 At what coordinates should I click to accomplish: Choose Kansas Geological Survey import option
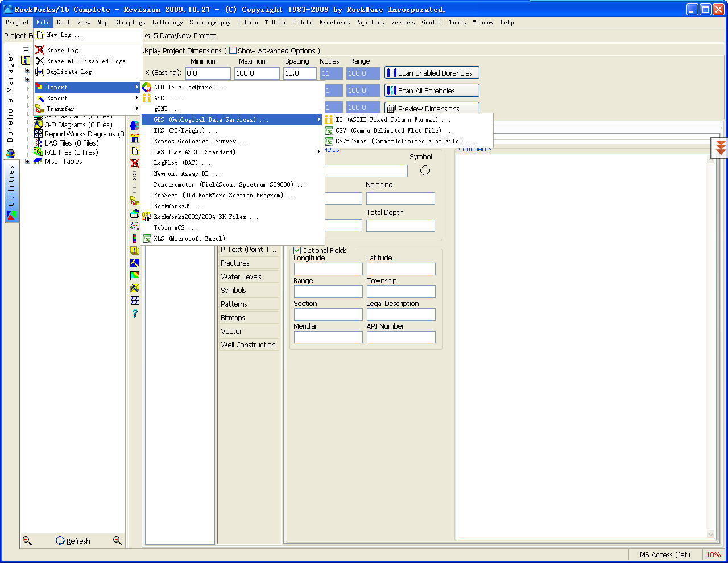233,141
